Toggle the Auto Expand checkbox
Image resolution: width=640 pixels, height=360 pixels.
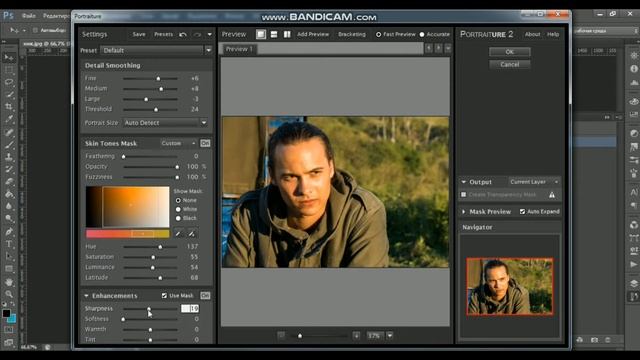tap(522, 211)
